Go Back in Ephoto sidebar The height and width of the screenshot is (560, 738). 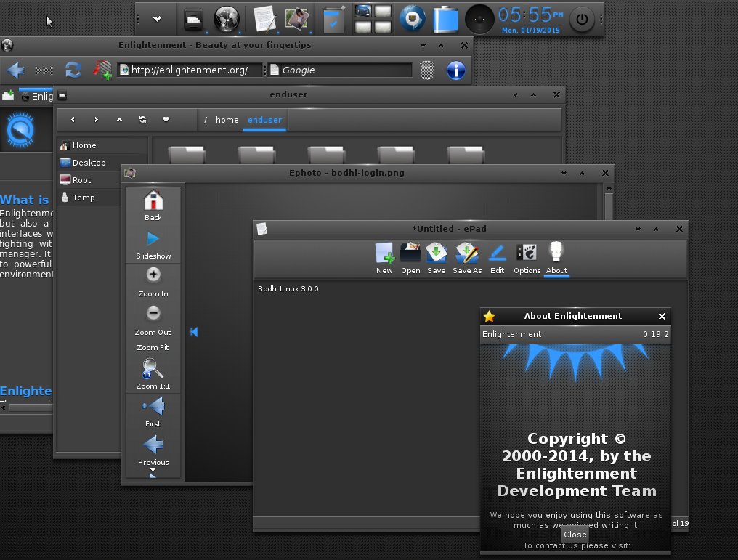[153, 205]
